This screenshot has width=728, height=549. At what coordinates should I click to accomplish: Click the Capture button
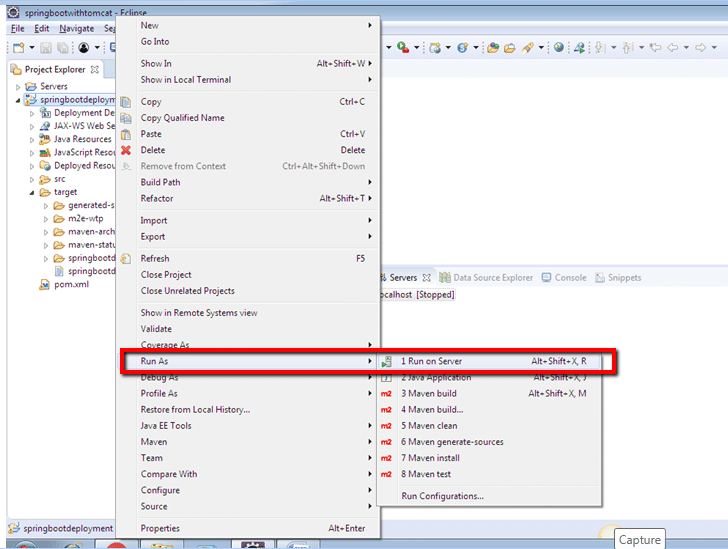click(x=639, y=540)
